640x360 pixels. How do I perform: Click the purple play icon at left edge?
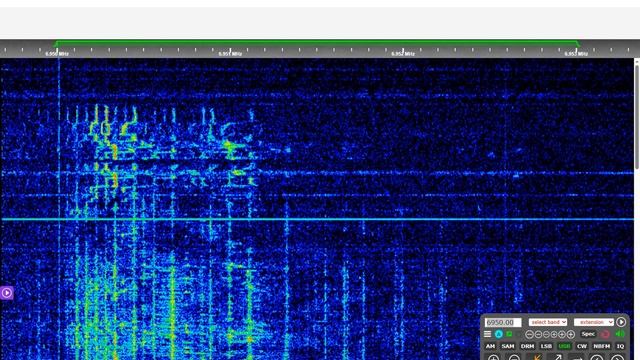click(7, 293)
